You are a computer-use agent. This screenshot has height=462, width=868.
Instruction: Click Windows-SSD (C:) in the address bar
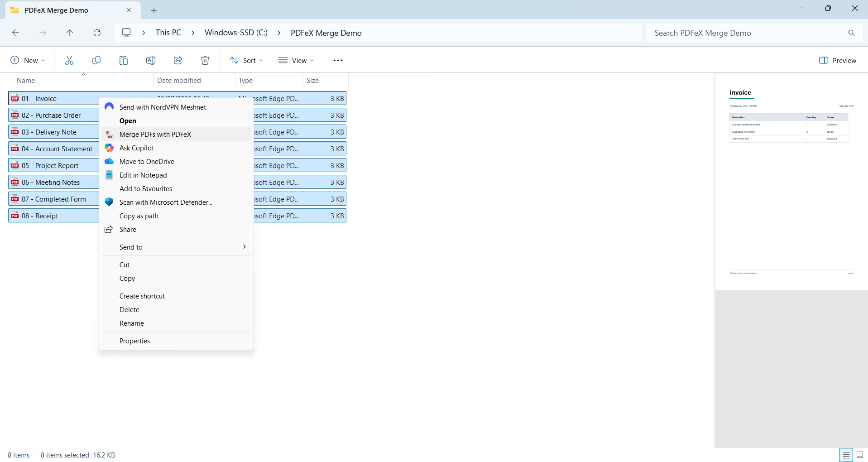236,33
